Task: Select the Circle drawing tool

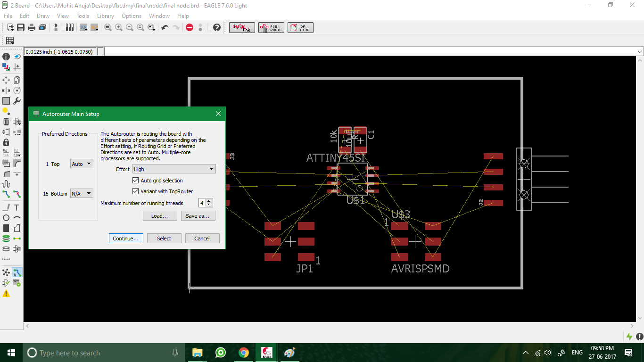Action: pyautogui.click(x=6, y=218)
